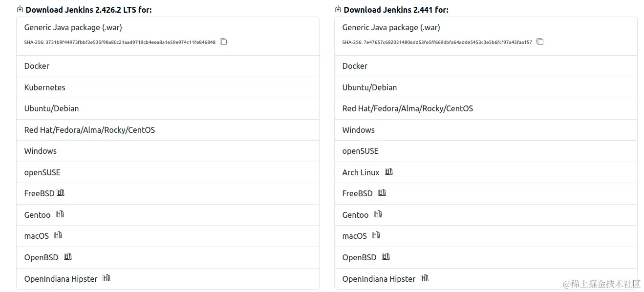Click the third-party icon beside FreeBSD under LTS
This screenshot has height=292, width=644.
coord(61,193)
